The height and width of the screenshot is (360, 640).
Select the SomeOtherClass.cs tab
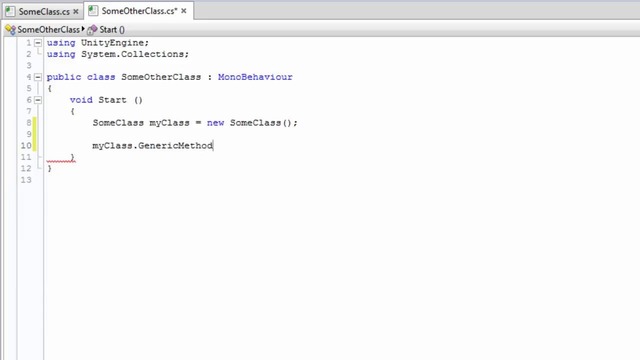[x=139, y=11]
